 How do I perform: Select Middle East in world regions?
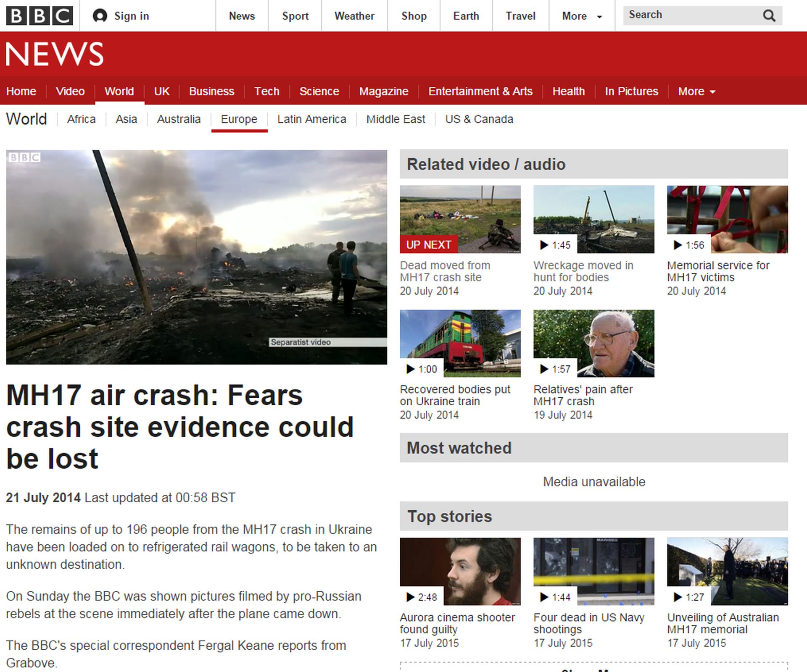tap(395, 119)
